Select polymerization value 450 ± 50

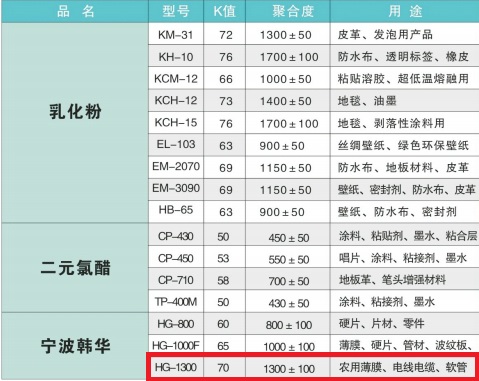coord(289,238)
